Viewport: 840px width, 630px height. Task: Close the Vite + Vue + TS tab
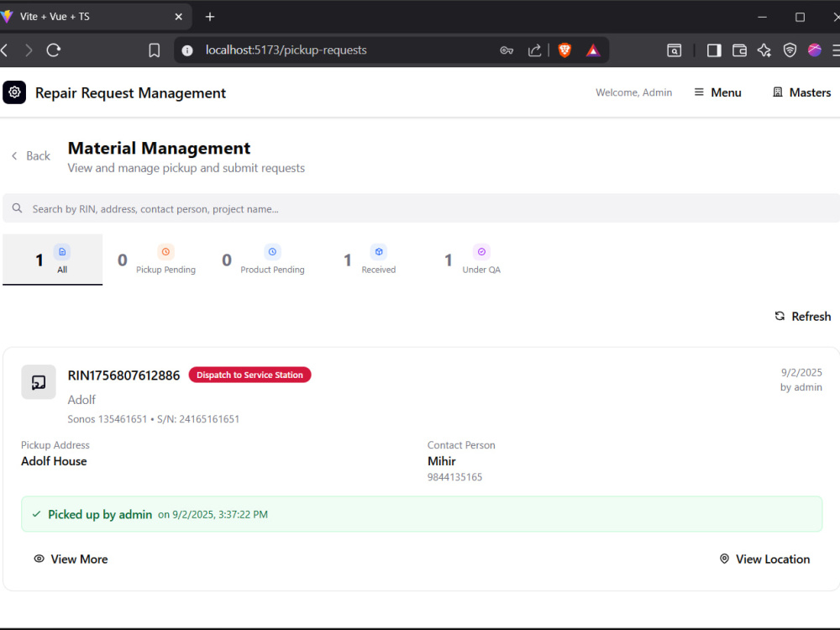[x=178, y=17]
